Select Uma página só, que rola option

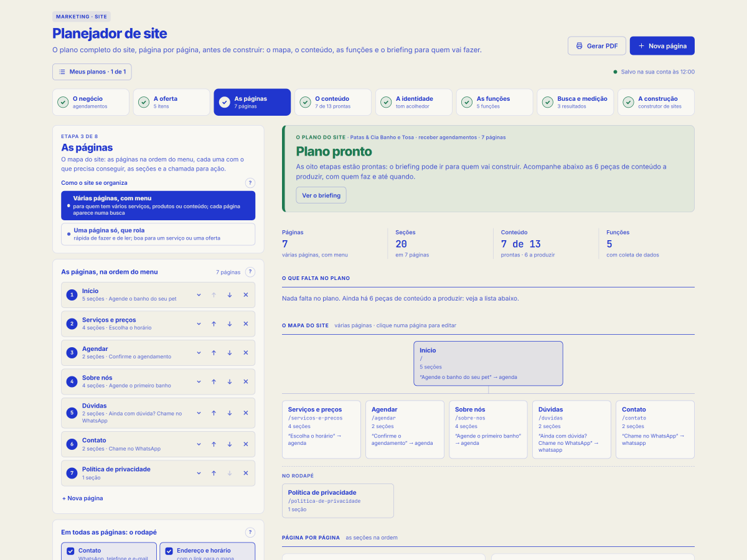(x=158, y=234)
